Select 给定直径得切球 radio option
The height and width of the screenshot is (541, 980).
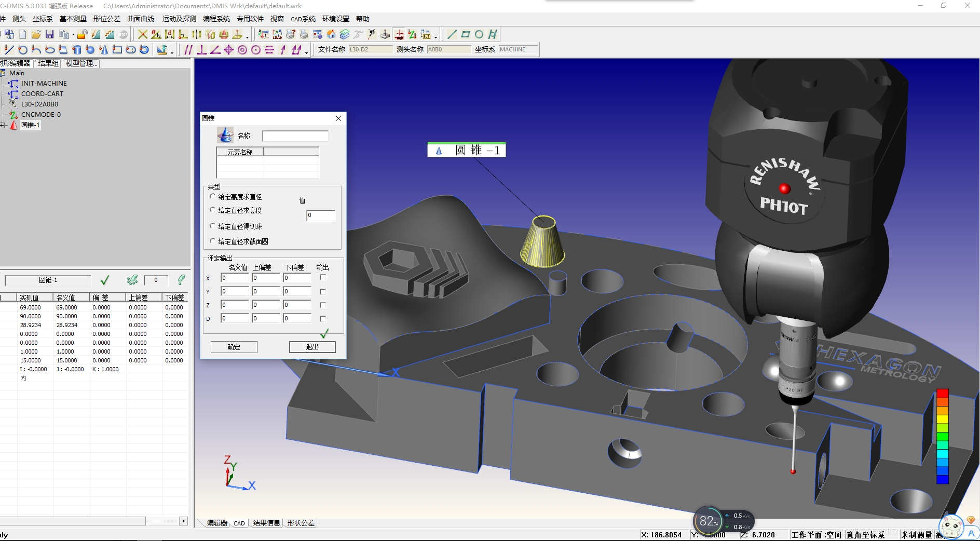[212, 226]
